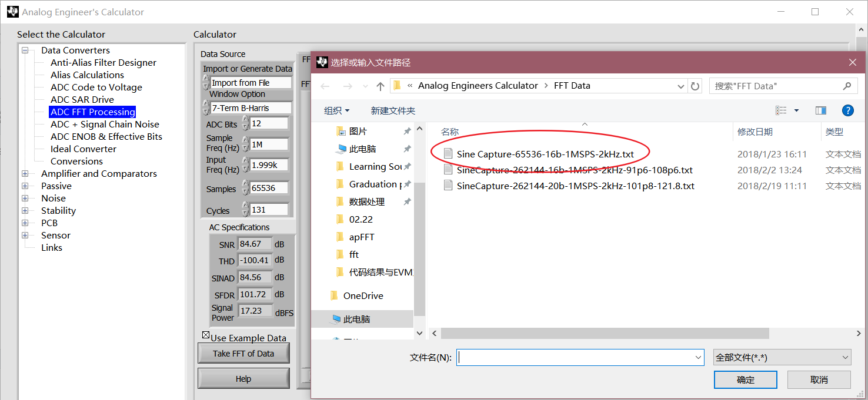Screen dimensions: 868x400
Task: Select Links item in calculator tree
Action: pos(52,248)
